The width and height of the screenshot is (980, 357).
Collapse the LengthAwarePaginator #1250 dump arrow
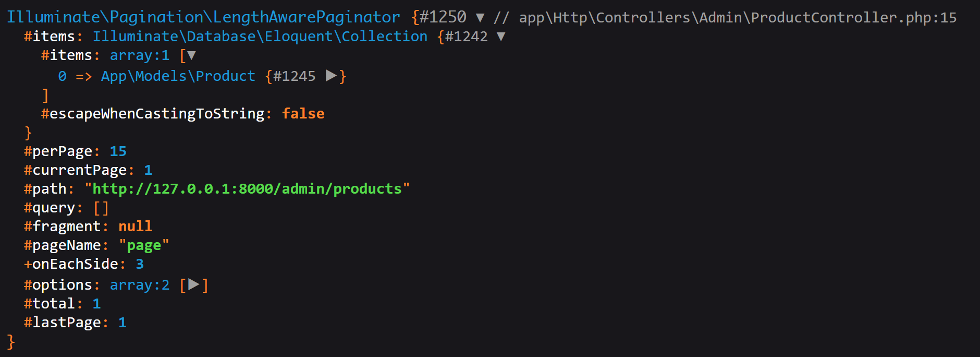pyautogui.click(x=480, y=18)
